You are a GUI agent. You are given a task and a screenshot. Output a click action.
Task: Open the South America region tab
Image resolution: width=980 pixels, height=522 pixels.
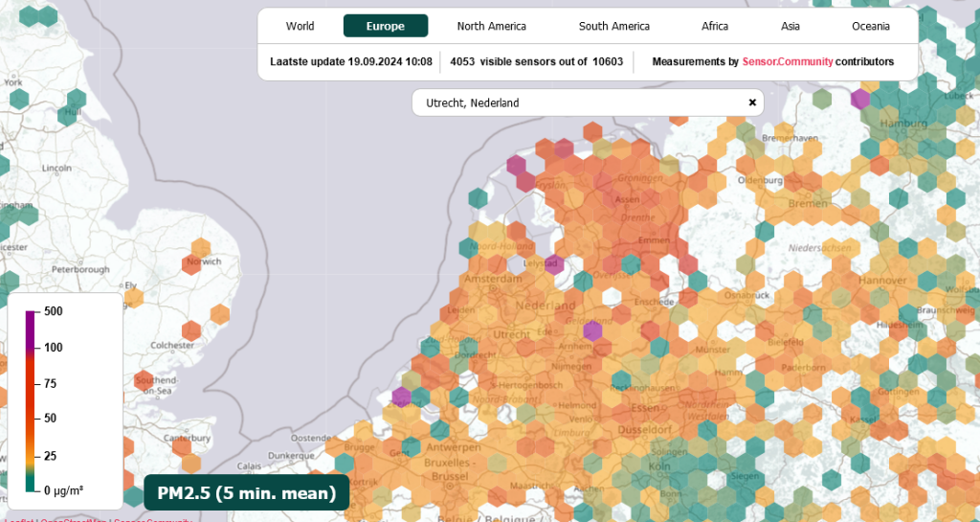point(613,26)
